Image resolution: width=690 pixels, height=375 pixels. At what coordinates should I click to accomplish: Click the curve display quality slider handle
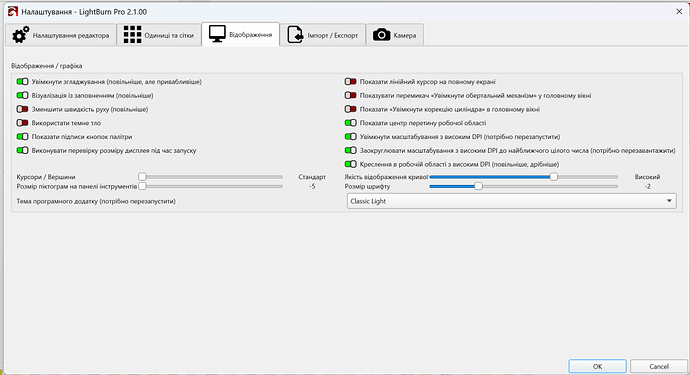(554, 176)
